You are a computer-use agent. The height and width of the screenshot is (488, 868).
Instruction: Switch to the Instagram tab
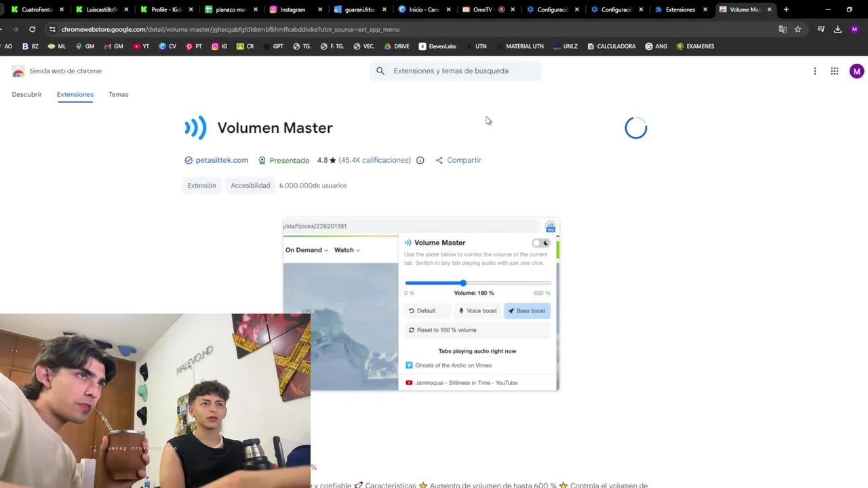point(296,9)
